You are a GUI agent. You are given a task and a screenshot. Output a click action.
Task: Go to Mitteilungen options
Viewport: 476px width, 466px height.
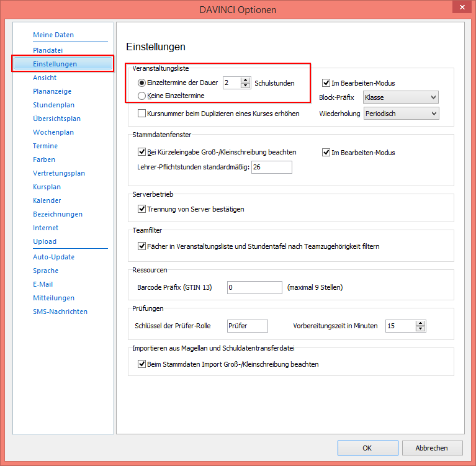(53, 298)
